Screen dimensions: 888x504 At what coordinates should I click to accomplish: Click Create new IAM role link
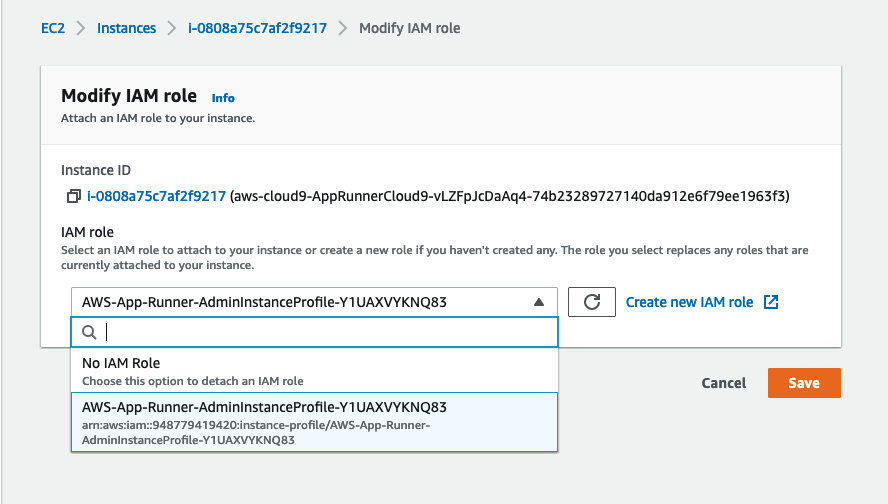(x=689, y=302)
